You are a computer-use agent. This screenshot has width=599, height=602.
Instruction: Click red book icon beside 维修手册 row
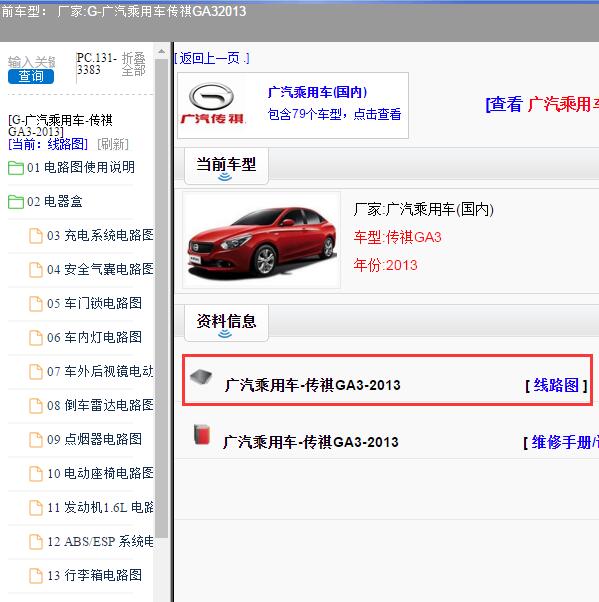[x=202, y=434]
